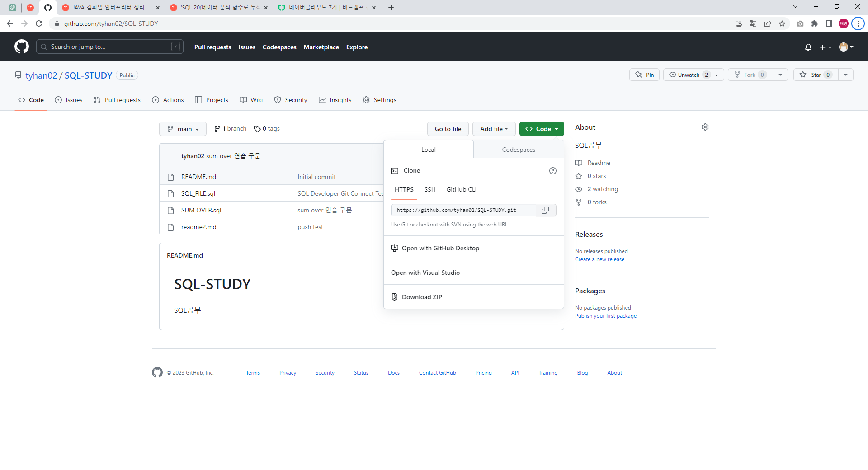Open the repository Security tab
868x470 pixels.
(x=291, y=100)
